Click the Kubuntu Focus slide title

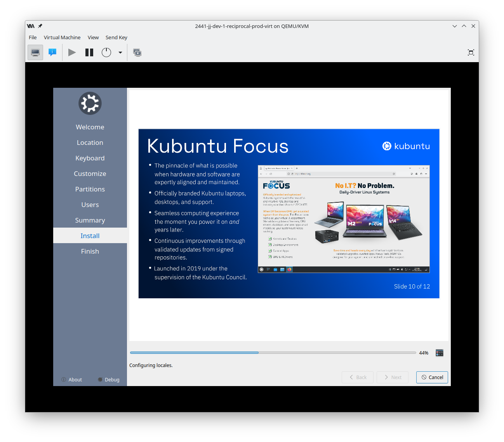pyautogui.click(x=218, y=146)
